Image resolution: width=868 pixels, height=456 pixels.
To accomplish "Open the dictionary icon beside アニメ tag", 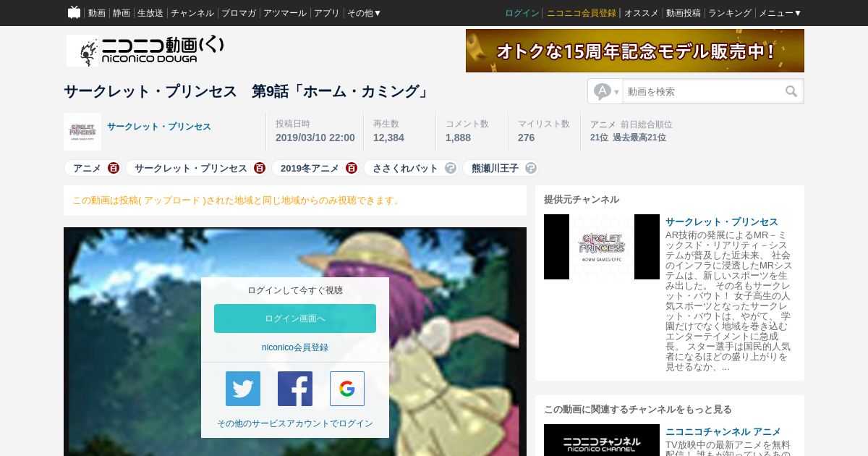I will [x=114, y=168].
